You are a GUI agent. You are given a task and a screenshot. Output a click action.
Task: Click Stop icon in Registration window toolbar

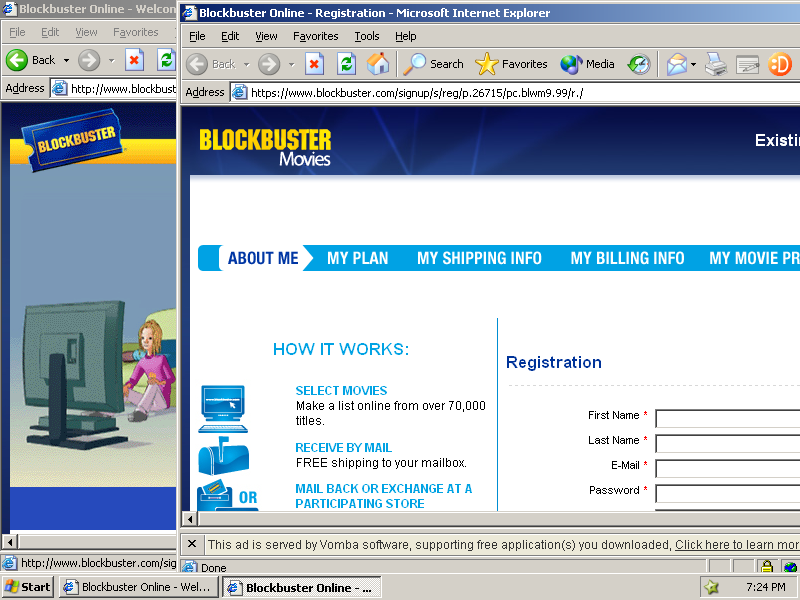pos(314,64)
